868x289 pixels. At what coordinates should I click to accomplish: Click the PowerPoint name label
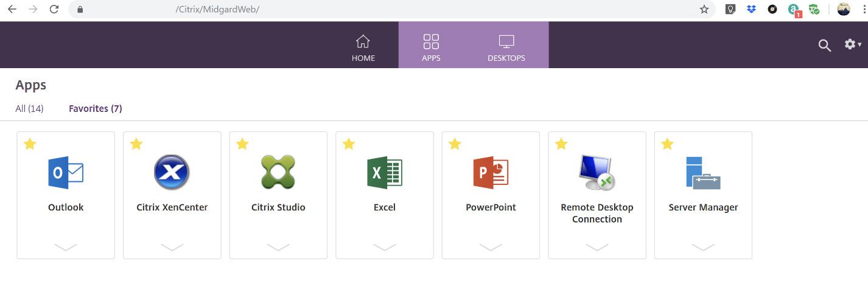pyautogui.click(x=491, y=207)
